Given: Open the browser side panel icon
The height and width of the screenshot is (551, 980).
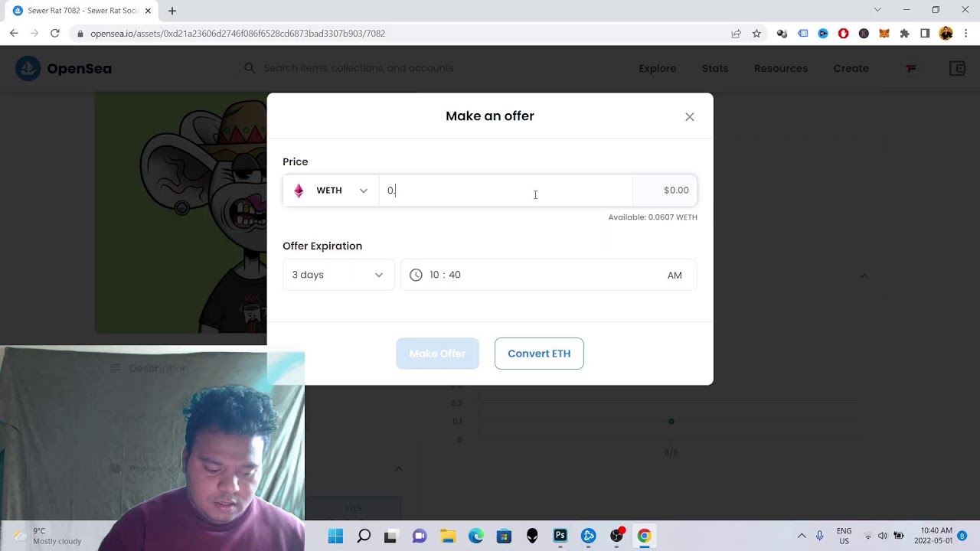Looking at the screenshot, I should tap(925, 34).
